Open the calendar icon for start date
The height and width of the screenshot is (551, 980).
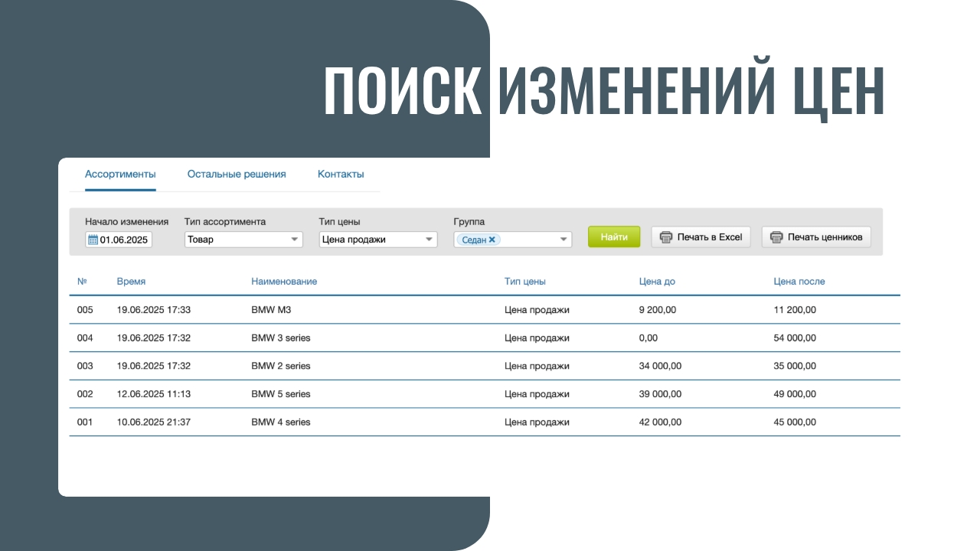click(93, 240)
